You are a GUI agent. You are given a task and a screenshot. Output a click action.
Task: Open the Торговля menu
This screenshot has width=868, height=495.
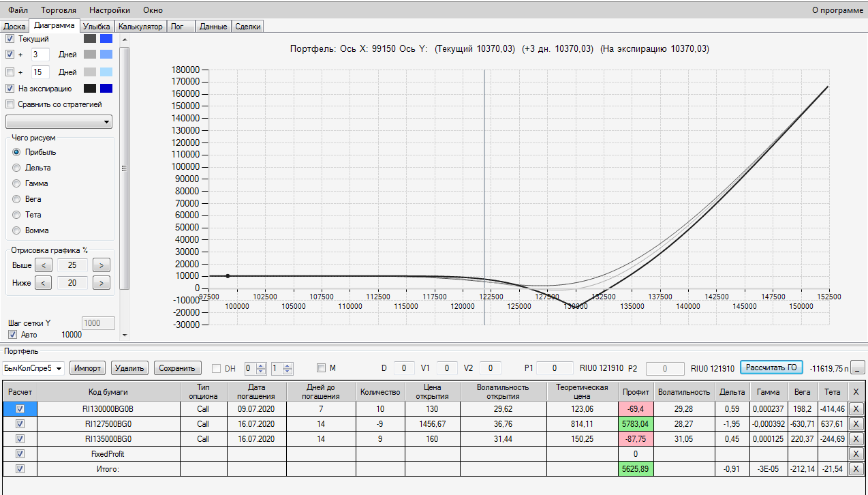click(x=59, y=10)
